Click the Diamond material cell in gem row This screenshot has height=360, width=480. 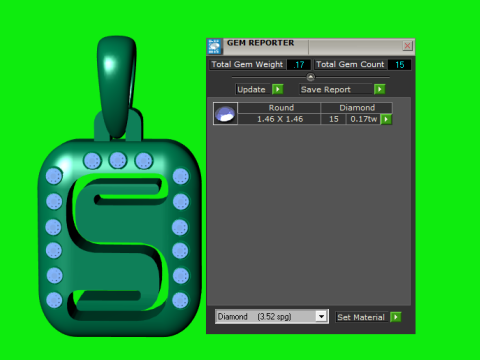click(x=357, y=108)
